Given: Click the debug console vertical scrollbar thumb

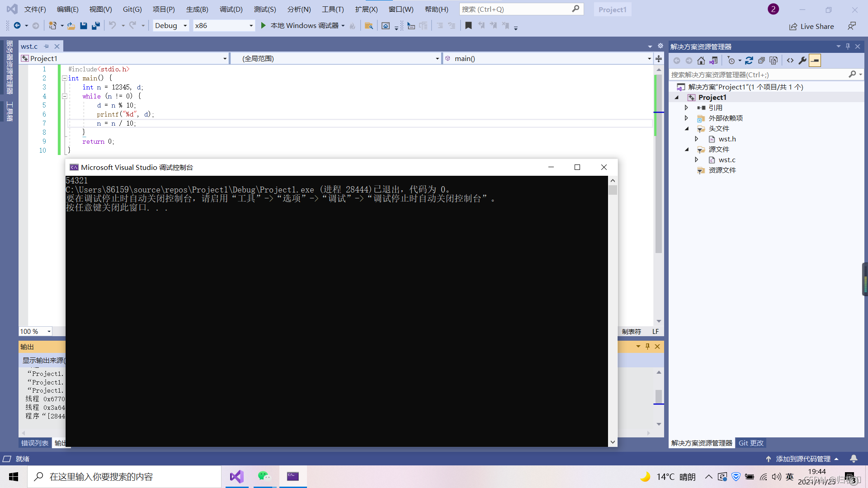Looking at the screenshot, I should tap(613, 190).
